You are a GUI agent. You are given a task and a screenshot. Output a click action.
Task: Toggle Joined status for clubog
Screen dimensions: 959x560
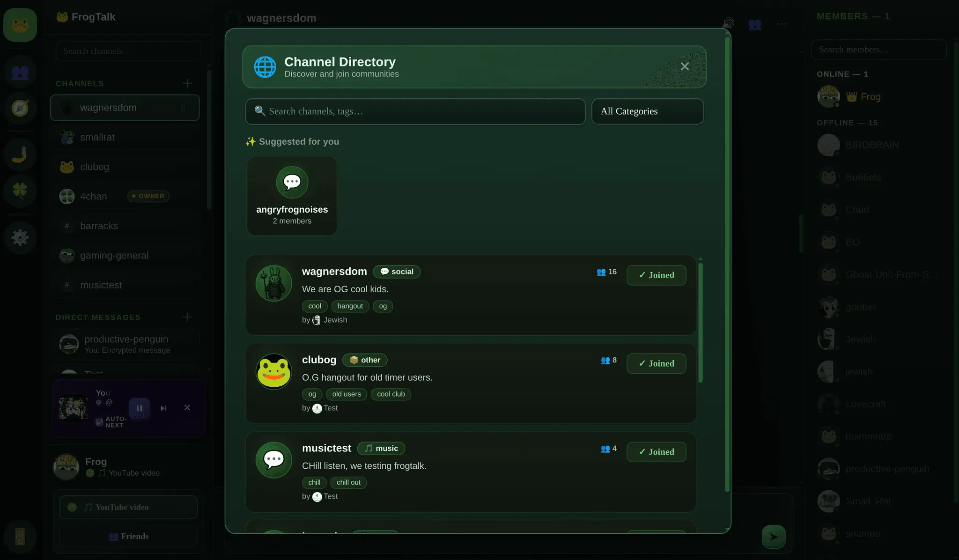pyautogui.click(x=657, y=364)
